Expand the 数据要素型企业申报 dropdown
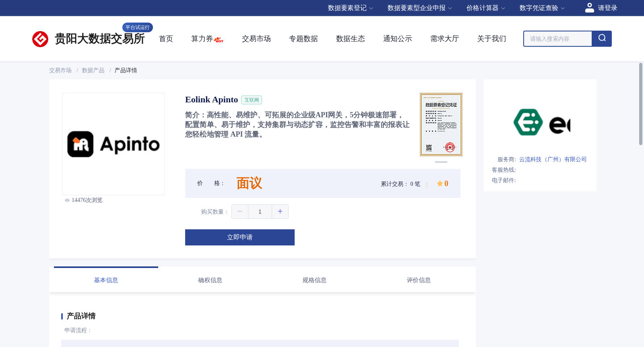The image size is (644, 347). pyautogui.click(x=419, y=8)
